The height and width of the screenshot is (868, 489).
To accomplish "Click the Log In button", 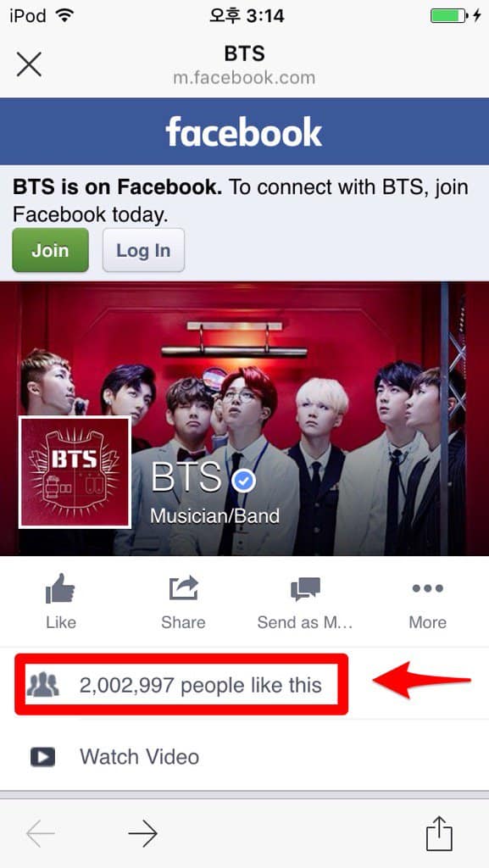I will [x=143, y=250].
